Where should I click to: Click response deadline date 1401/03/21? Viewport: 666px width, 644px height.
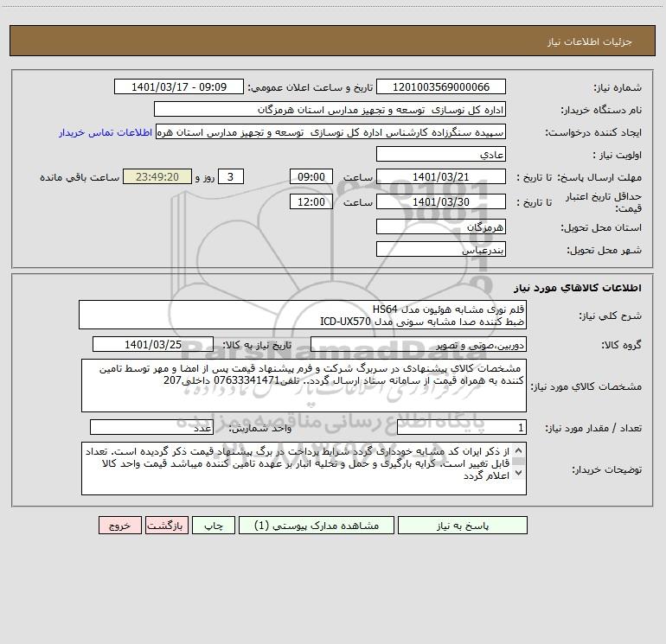click(x=441, y=176)
